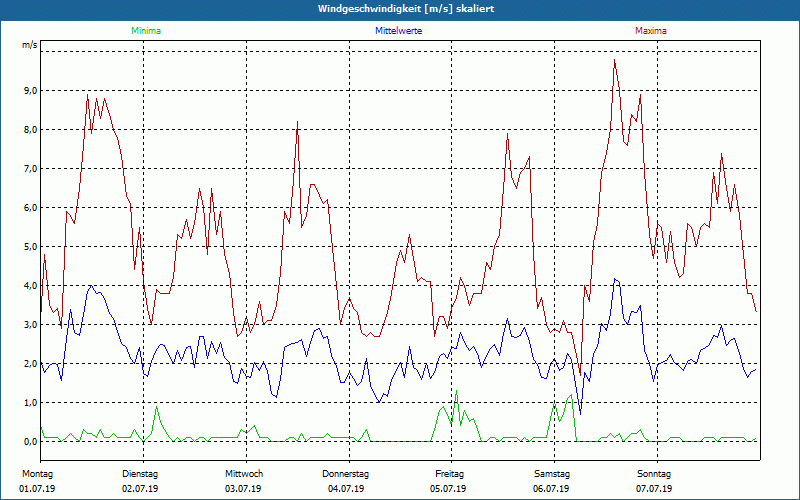Click the 'Sonntag' day label
800x500 pixels.
tap(654, 474)
